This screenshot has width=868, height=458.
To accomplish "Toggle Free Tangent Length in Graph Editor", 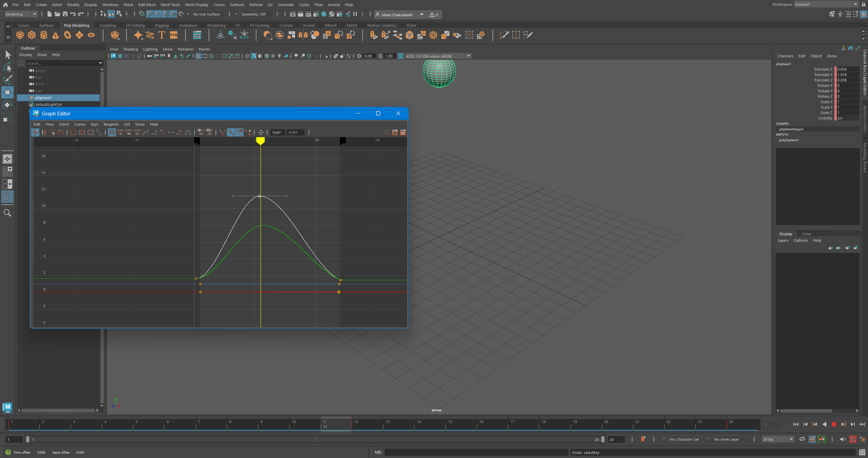I will [x=239, y=133].
